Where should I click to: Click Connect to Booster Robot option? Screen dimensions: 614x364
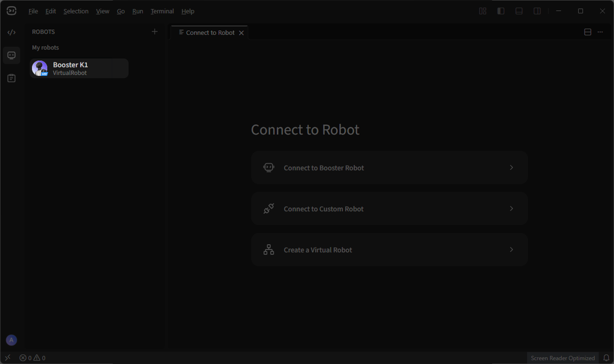click(x=389, y=168)
